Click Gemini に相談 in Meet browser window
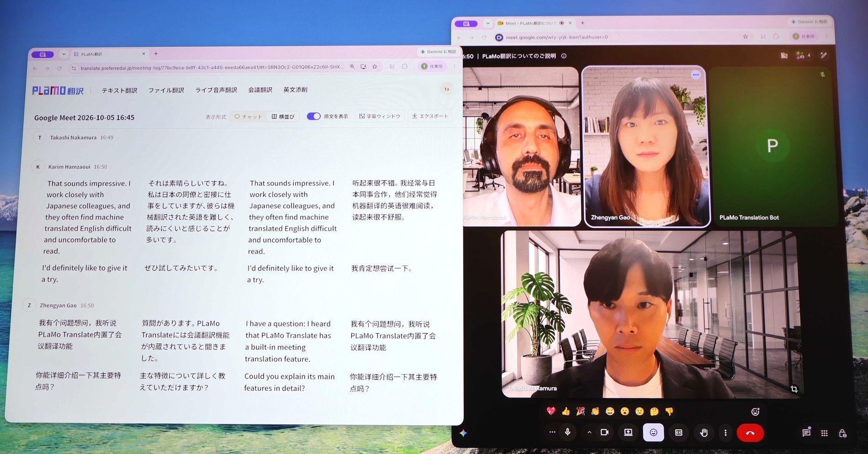 tap(809, 21)
